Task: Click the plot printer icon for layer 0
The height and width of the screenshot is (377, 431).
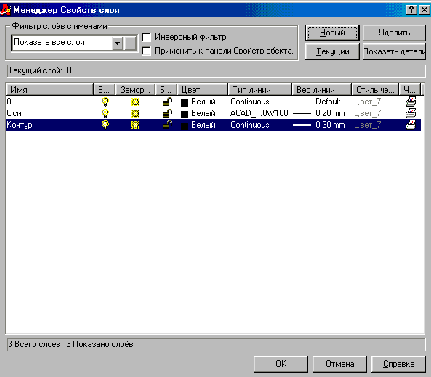Action: coord(411,102)
